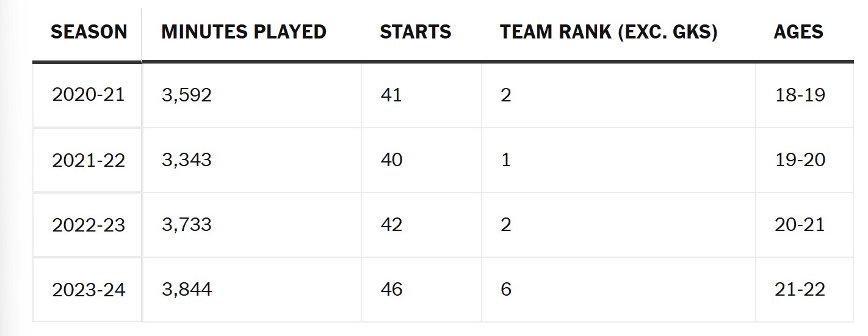Click the 41 starts cell
Screen dimensions: 868x336
click(391, 95)
